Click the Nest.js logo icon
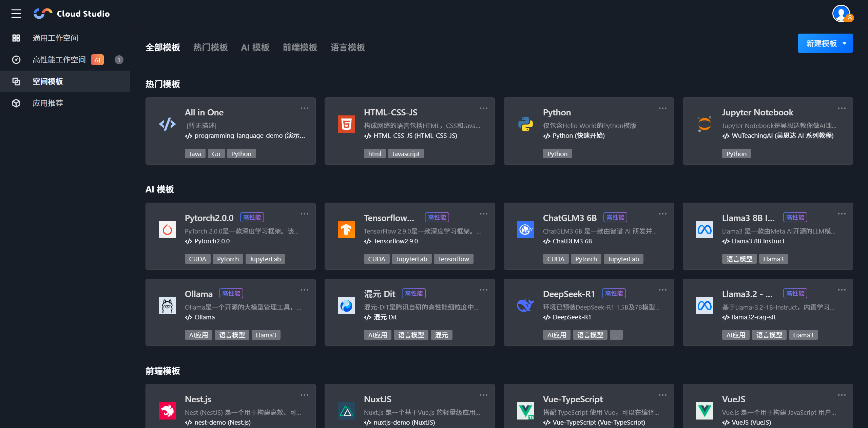Image resolution: width=868 pixels, height=428 pixels. pyautogui.click(x=167, y=411)
